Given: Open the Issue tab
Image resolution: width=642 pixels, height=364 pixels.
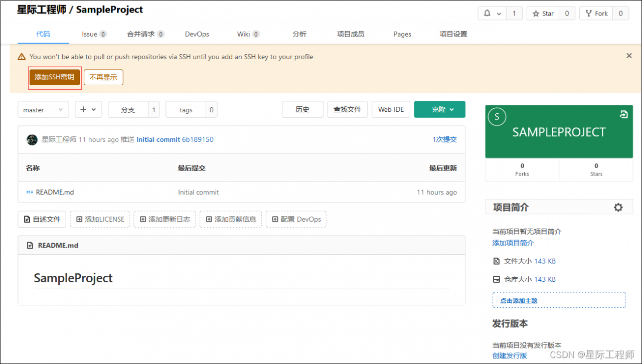Looking at the screenshot, I should tap(94, 34).
